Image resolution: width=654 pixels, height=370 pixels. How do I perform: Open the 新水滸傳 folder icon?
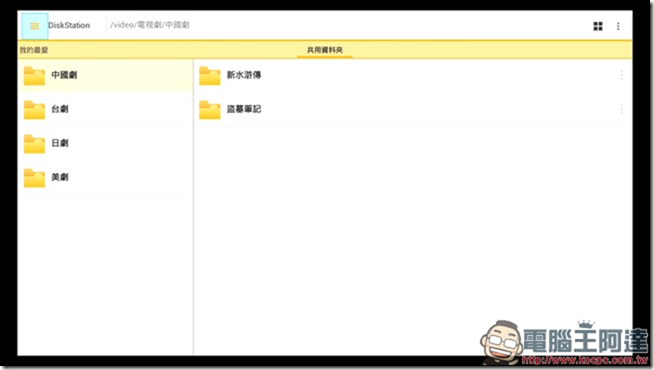(210, 76)
